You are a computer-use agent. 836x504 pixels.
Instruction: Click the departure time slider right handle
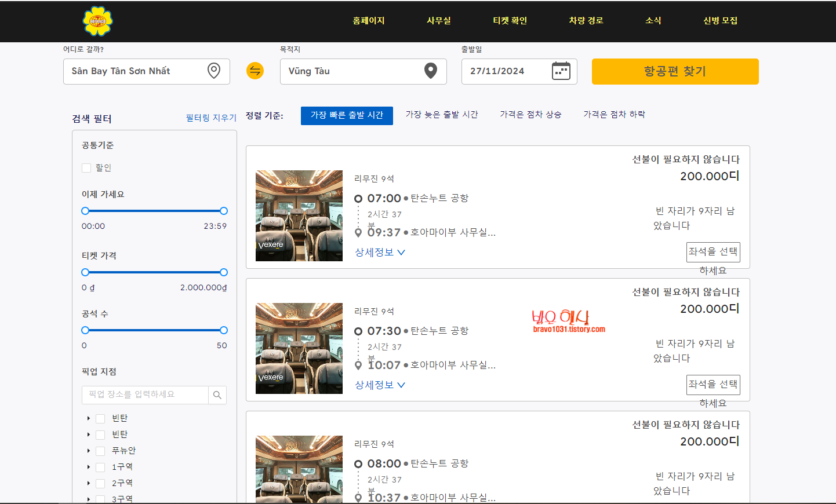point(224,211)
